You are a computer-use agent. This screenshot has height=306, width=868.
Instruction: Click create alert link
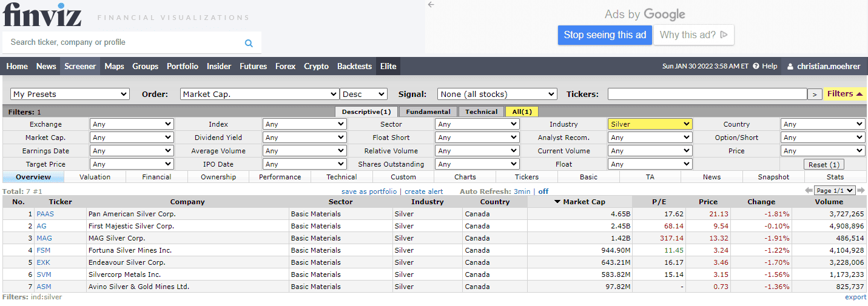coord(424,191)
